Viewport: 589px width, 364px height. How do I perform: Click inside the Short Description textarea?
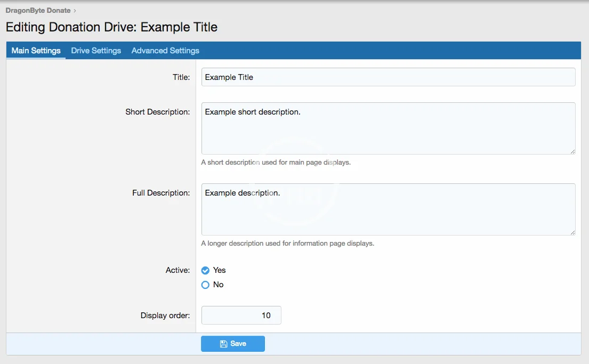tap(388, 128)
